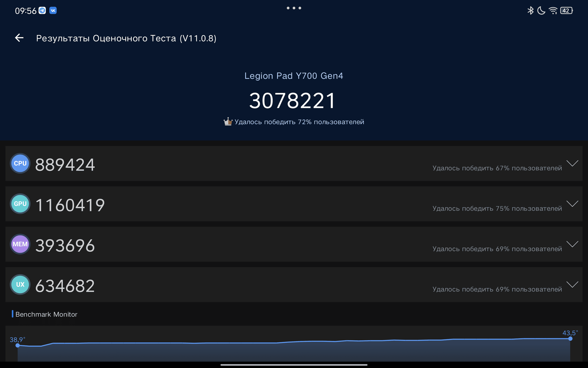
Task: Expand the CPU score details chevron
Action: click(572, 163)
